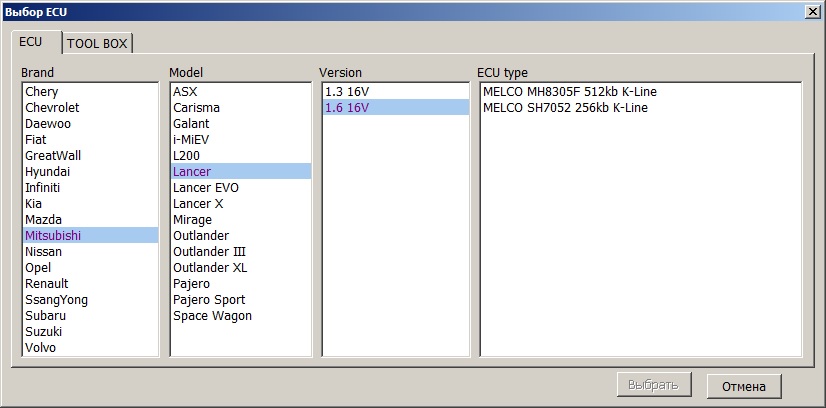This screenshot has height=408, width=826.
Task: Select version 1.3 16V
Action: pos(396,92)
